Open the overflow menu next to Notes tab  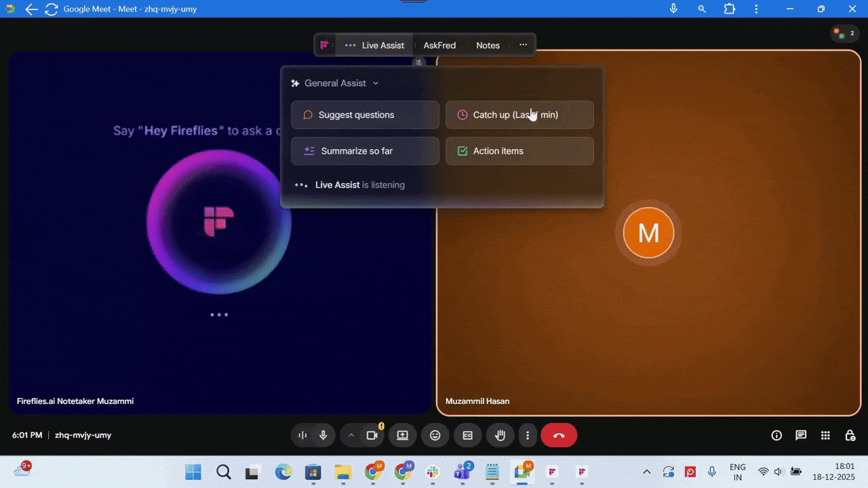coord(523,45)
